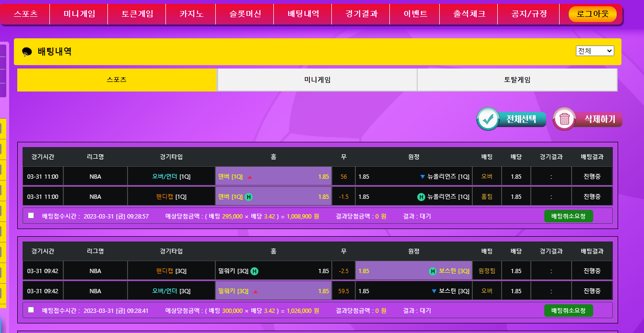The width and height of the screenshot is (644, 333).
Task: Click 배팅취소요청 for the 295,000 bet
Action: (568, 216)
